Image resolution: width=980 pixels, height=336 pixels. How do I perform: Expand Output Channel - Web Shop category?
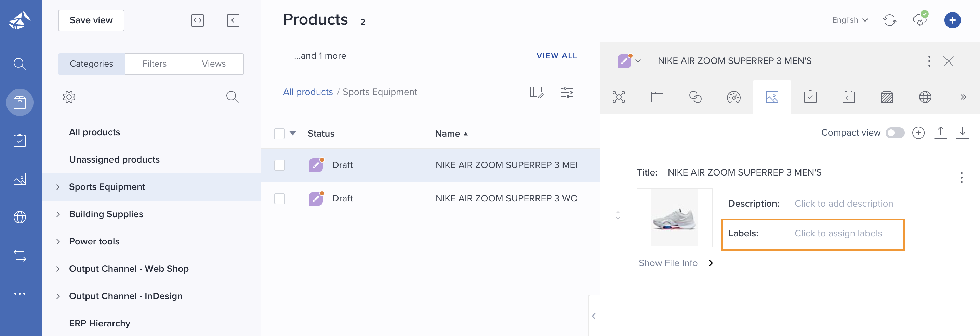[x=58, y=269]
